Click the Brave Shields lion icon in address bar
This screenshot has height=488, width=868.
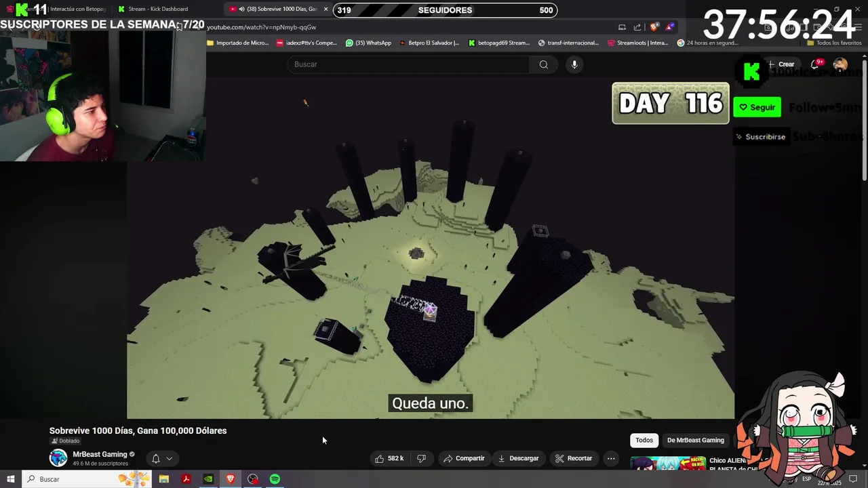[654, 27]
